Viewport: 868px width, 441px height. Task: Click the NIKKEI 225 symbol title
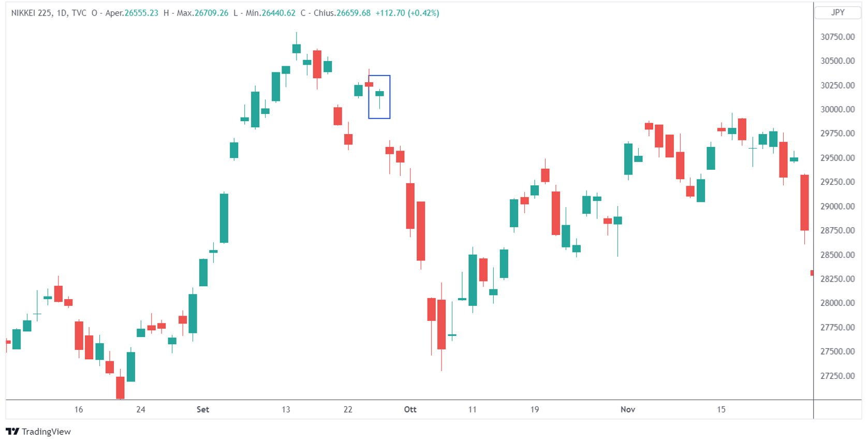31,13
